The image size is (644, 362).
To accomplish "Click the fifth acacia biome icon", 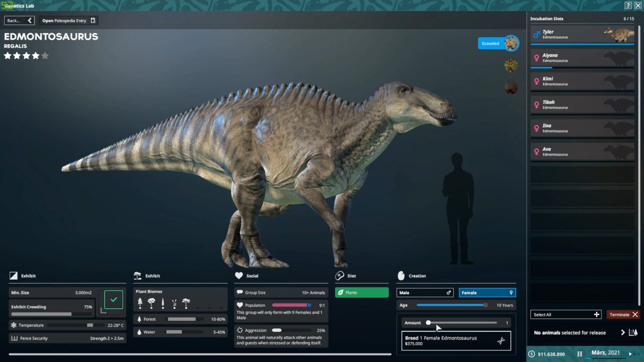I will 186,303.
